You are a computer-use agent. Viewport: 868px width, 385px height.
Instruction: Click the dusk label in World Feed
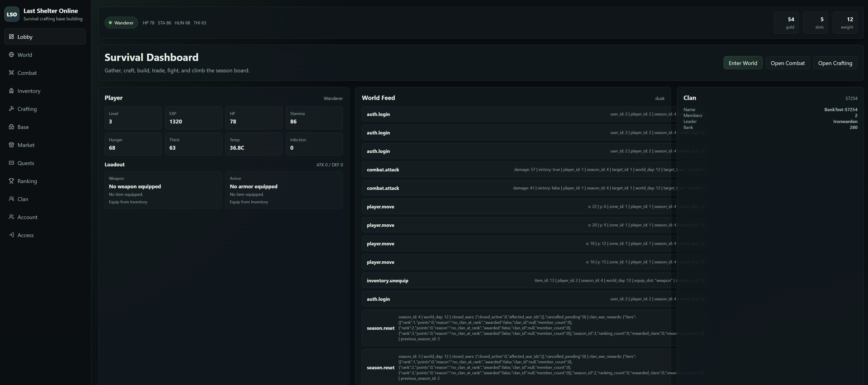(x=660, y=98)
